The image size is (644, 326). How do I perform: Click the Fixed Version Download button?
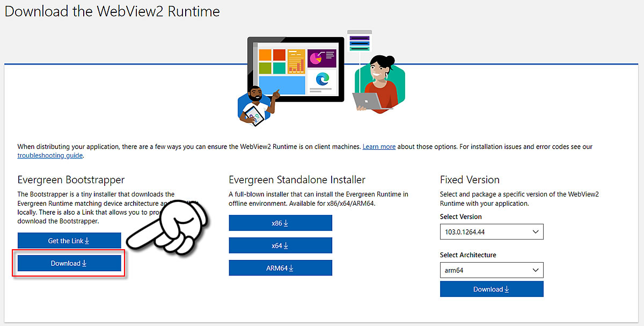[x=492, y=289]
